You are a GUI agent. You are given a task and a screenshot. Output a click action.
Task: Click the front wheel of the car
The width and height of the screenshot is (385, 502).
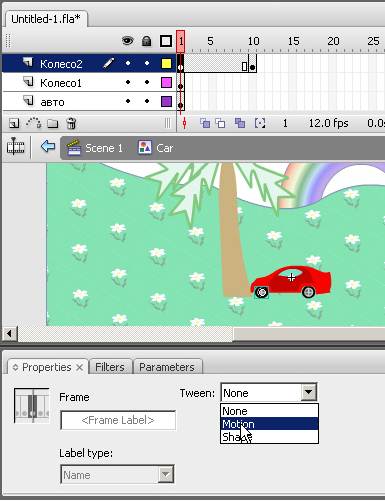coord(262,292)
